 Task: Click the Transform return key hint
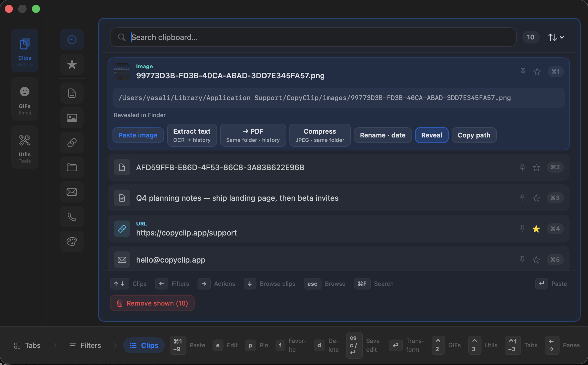(407, 345)
